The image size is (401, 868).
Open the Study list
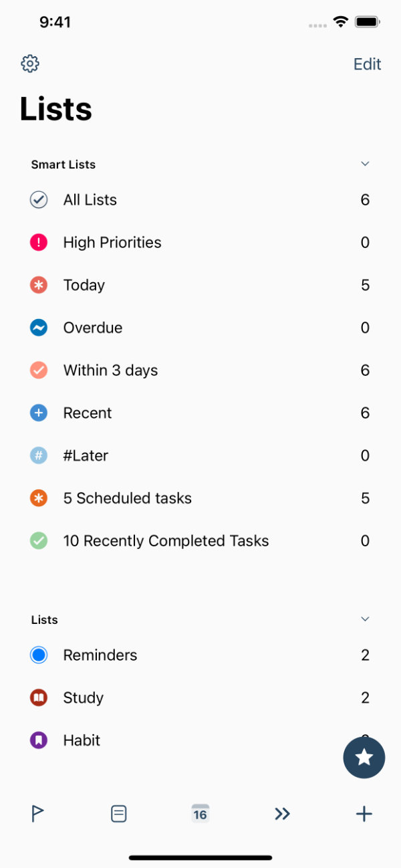tap(83, 697)
